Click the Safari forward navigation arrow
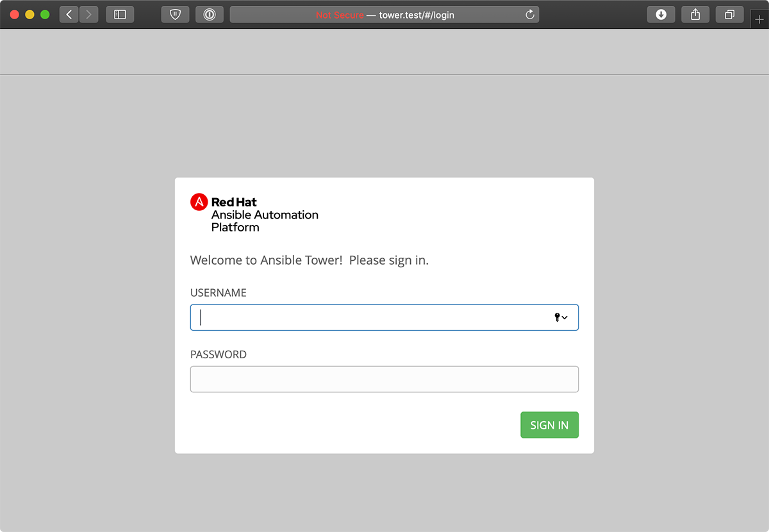 [88, 14]
